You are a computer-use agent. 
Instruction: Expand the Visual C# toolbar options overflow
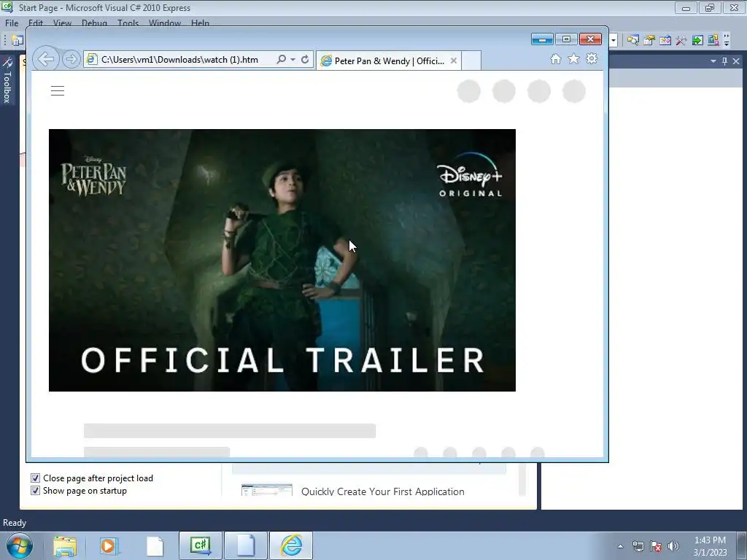pos(727,41)
